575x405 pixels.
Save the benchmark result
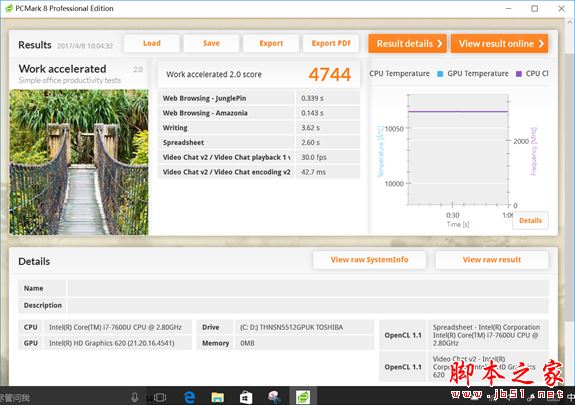211,43
